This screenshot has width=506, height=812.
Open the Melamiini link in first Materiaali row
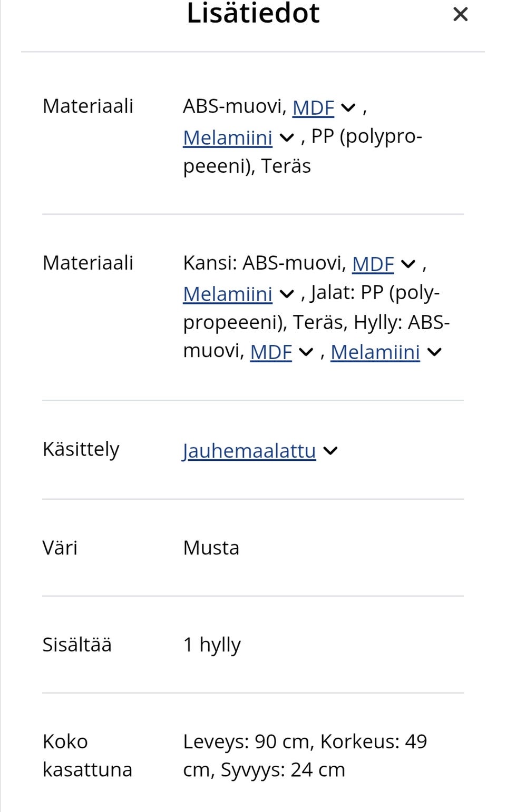227,137
